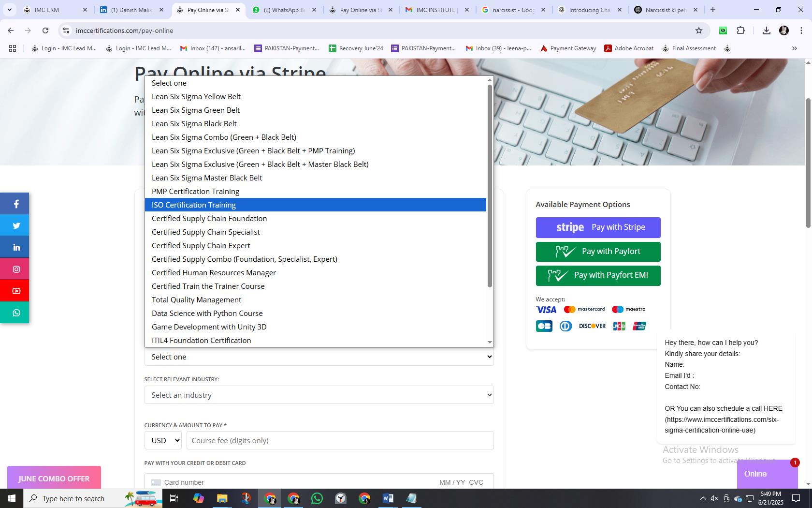Pick the highlighted ISO Certification Training
The image size is (812, 508).
[315, 205]
